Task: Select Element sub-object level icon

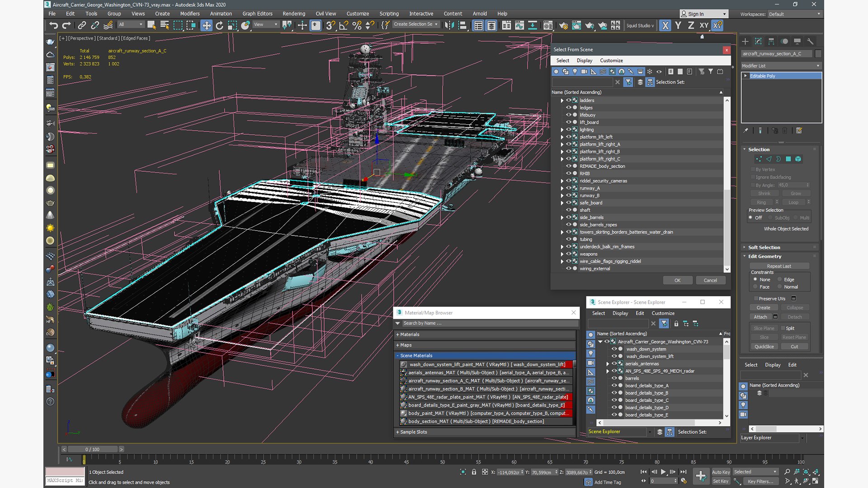Action: click(798, 159)
